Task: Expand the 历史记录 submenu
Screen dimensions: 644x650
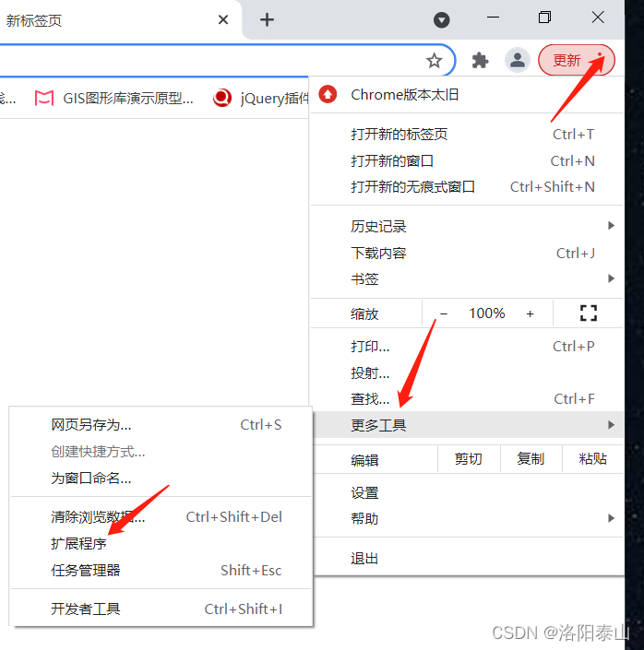Action: click(x=467, y=226)
